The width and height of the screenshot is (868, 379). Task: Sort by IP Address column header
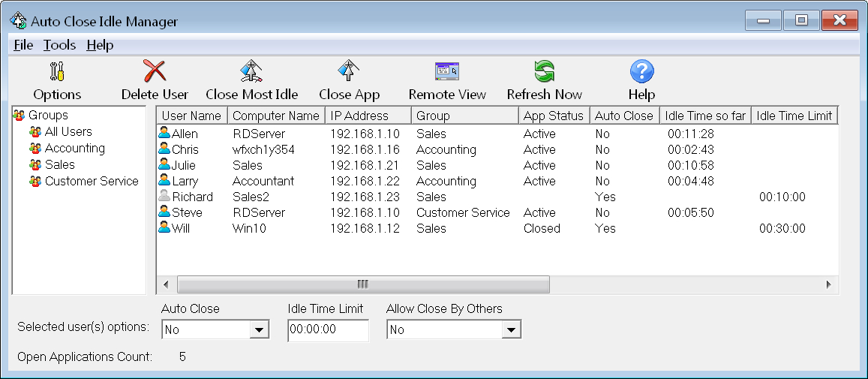368,116
